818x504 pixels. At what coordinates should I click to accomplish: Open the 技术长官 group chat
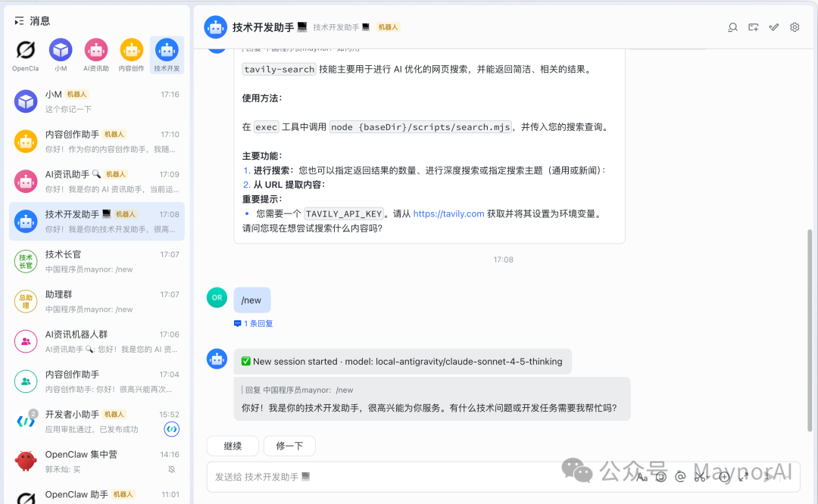click(97, 262)
